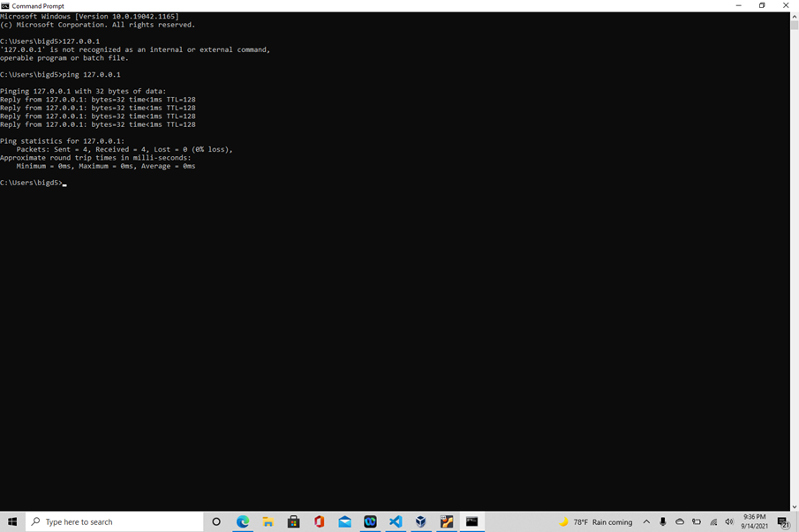This screenshot has width=799, height=532.
Task: Open OneDrive cloud tray icon
Action: coord(680,521)
